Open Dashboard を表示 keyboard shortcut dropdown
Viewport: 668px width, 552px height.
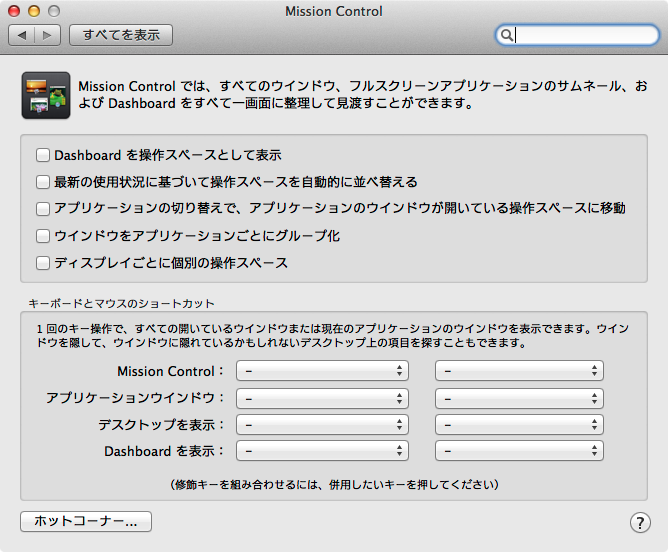pos(322,451)
